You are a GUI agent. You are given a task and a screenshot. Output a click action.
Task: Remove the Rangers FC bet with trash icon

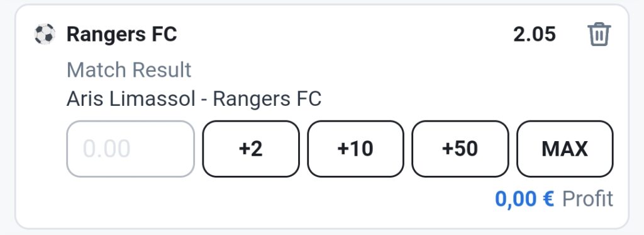pyautogui.click(x=599, y=35)
